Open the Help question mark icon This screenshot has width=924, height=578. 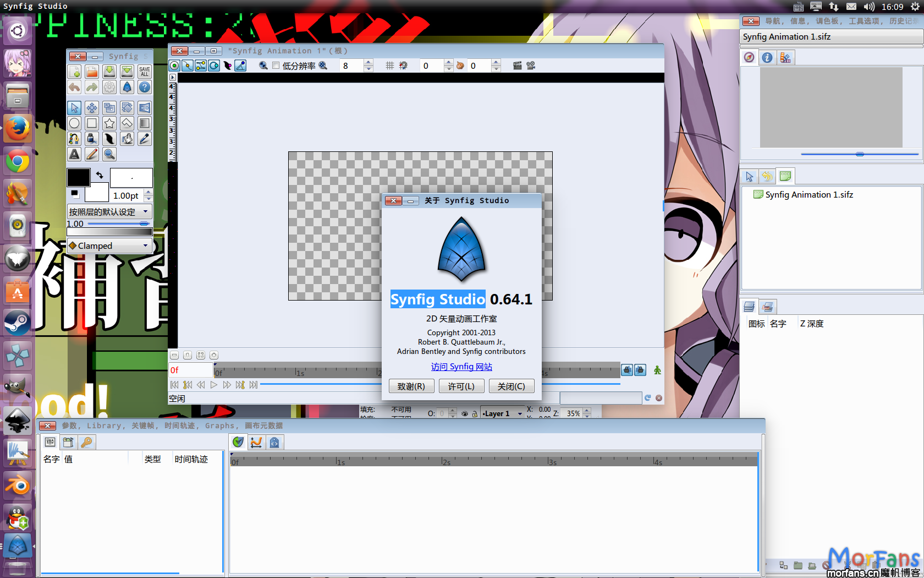coord(145,87)
